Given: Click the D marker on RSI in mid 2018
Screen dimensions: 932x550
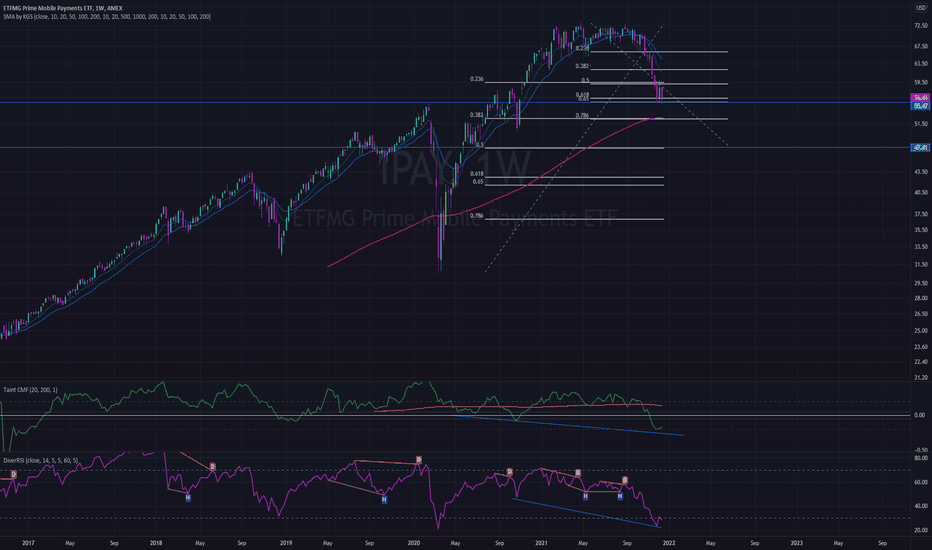Looking at the screenshot, I should (212, 467).
